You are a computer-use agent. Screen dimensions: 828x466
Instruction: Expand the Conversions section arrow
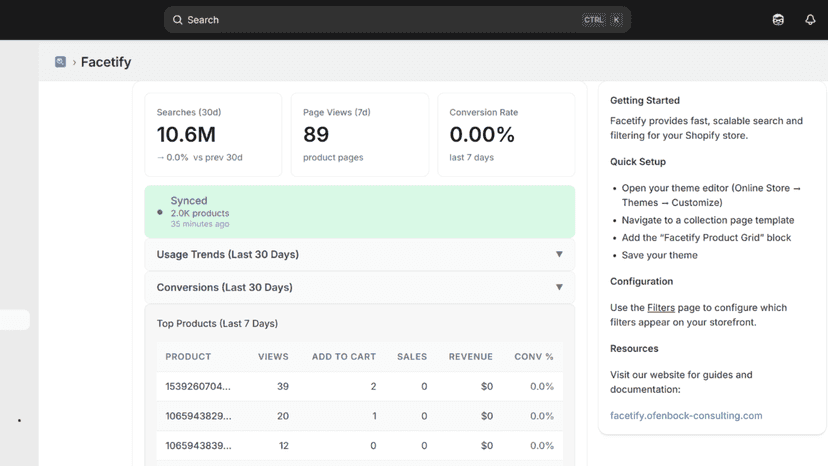click(559, 287)
